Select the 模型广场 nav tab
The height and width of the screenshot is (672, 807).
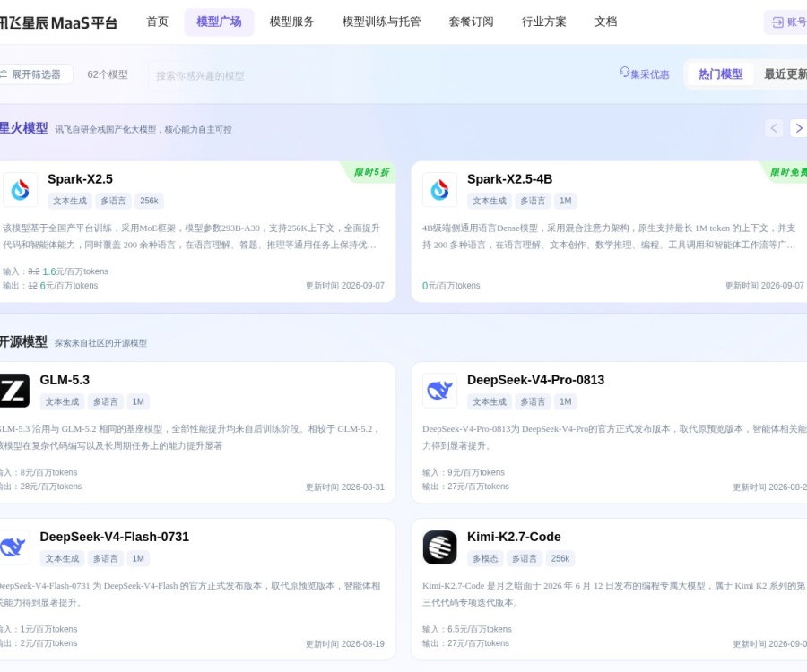pos(219,22)
